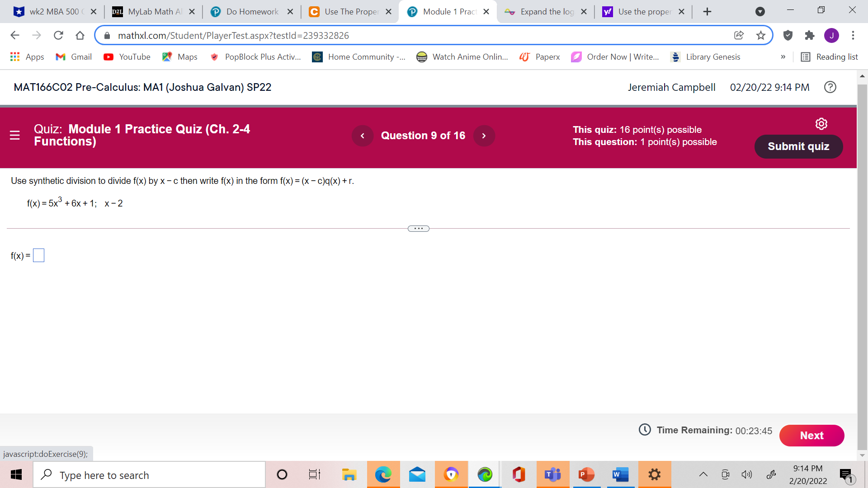This screenshot has width=868, height=488.
Task: Click the Time Remaining clock icon
Action: point(645,430)
